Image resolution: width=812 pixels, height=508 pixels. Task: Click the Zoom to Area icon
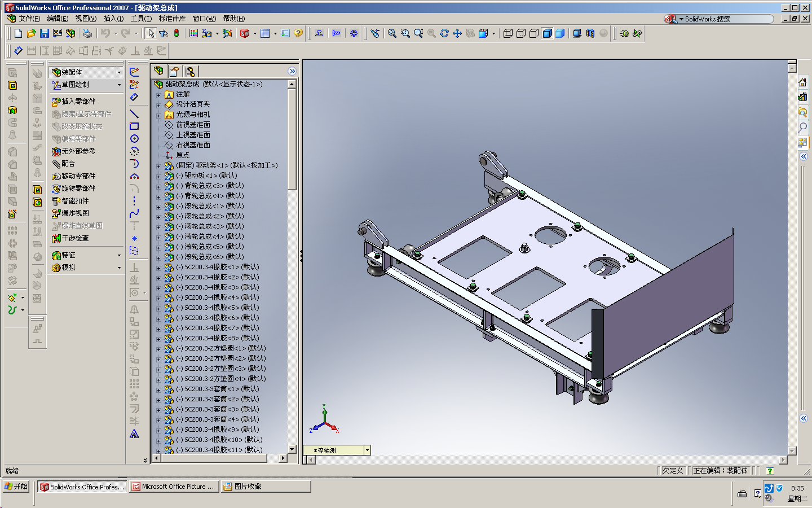[x=405, y=33]
